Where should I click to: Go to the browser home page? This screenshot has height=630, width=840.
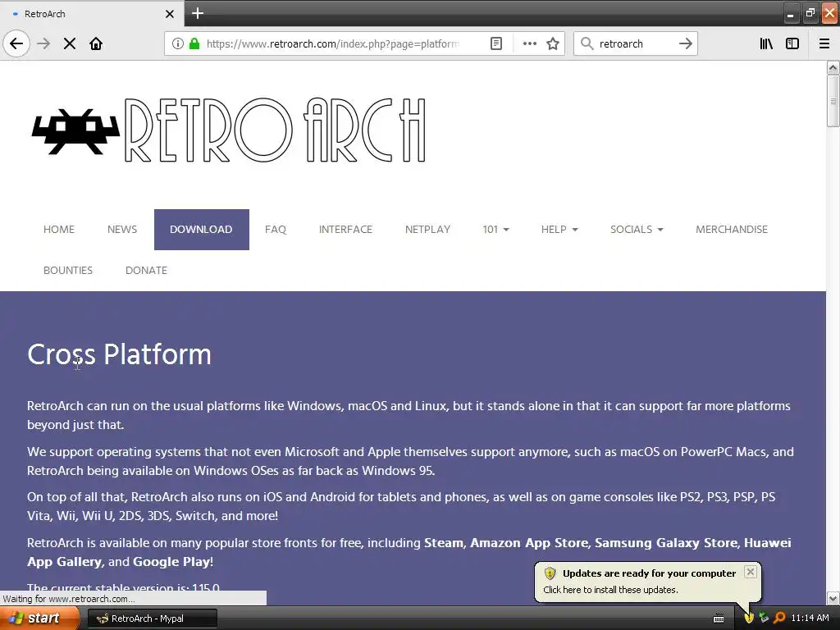(96, 43)
